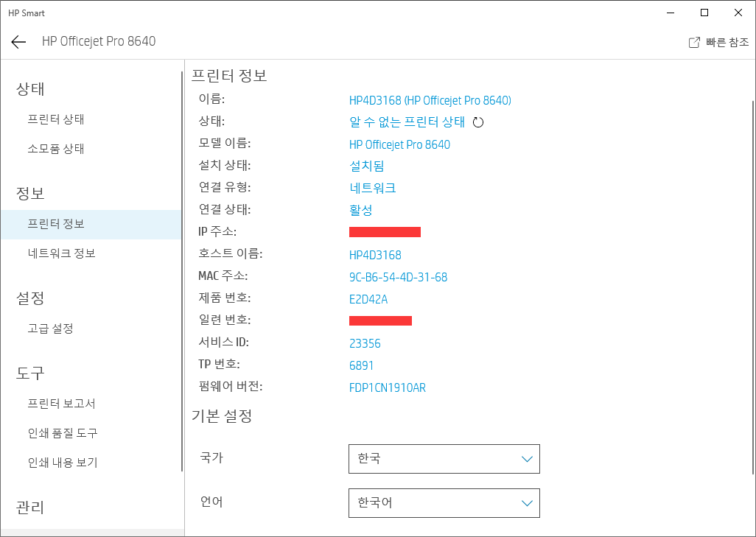Open 고급 설정 advanced settings
756x537 pixels.
(51, 329)
